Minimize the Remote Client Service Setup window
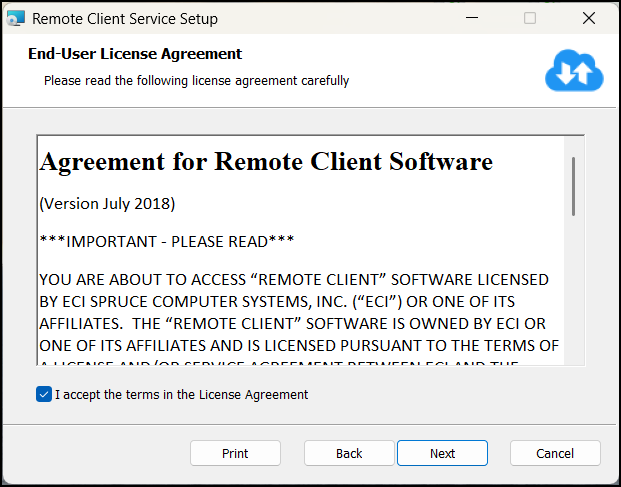The height and width of the screenshot is (487, 621). tap(472, 18)
